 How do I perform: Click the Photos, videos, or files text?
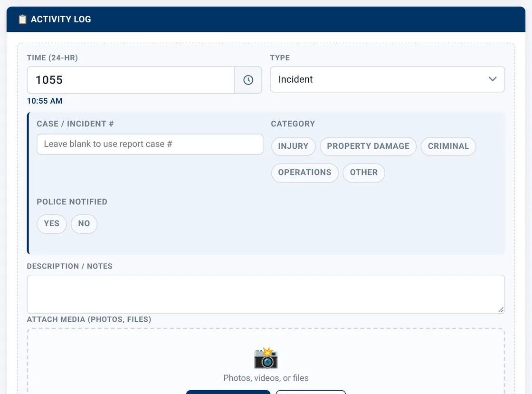coord(266,378)
